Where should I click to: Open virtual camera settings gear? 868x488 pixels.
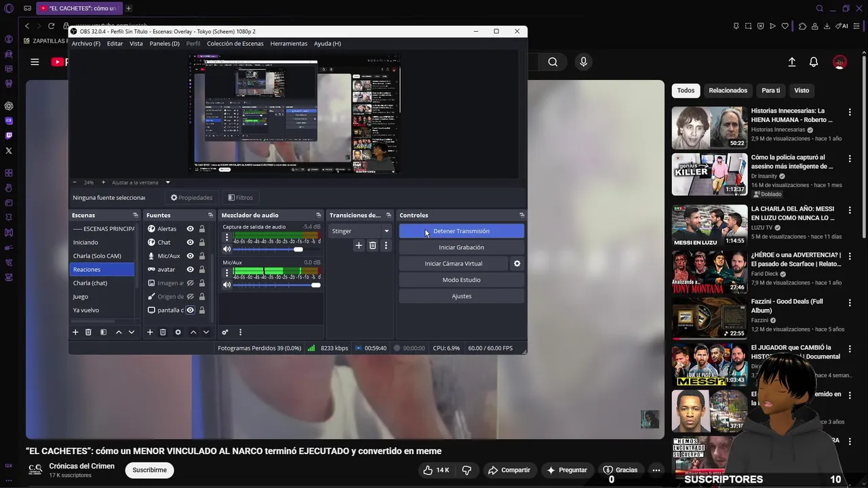click(517, 264)
